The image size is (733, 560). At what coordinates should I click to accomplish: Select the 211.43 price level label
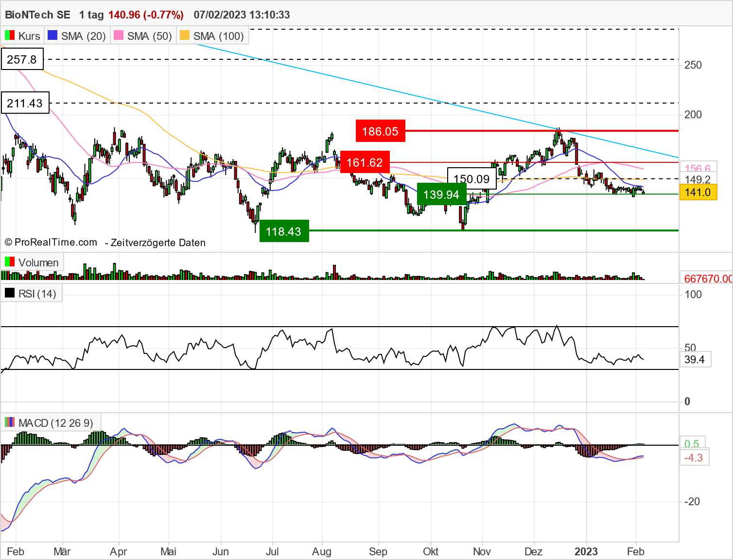coord(25,103)
